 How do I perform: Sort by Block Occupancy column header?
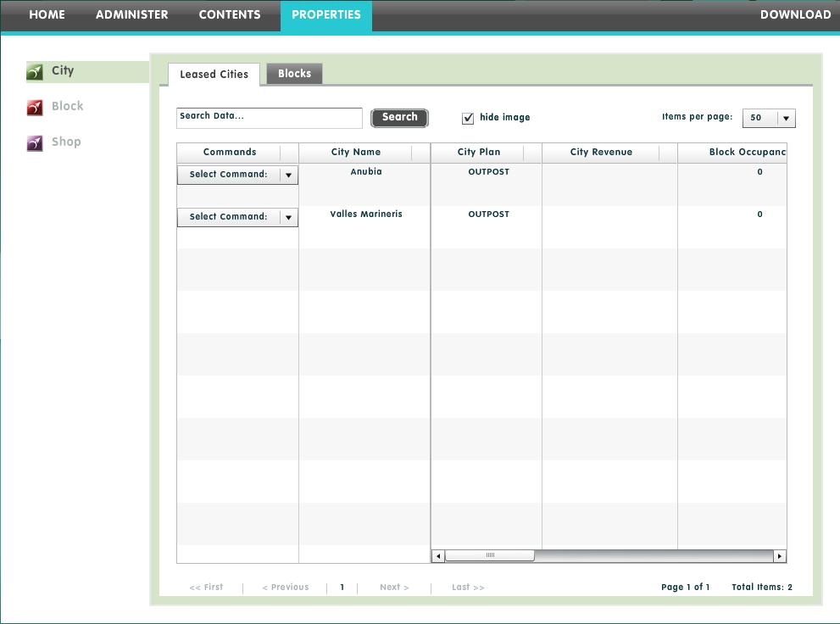click(732, 152)
